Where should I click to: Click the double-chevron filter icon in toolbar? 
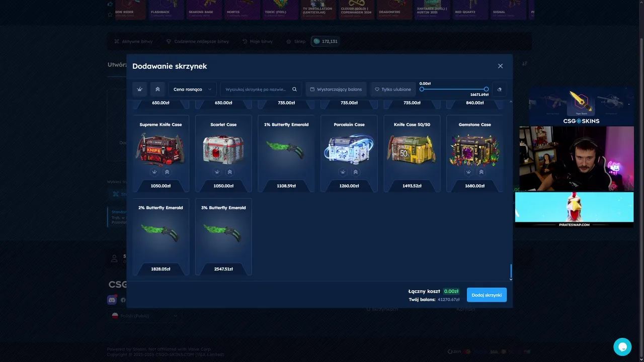pyautogui.click(x=157, y=89)
